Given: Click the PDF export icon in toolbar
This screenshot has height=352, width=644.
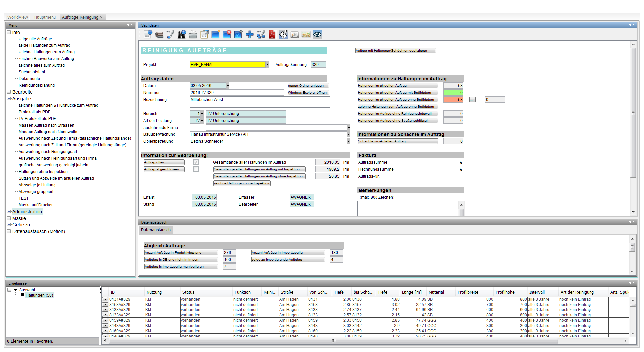Looking at the screenshot, I should [272, 34].
